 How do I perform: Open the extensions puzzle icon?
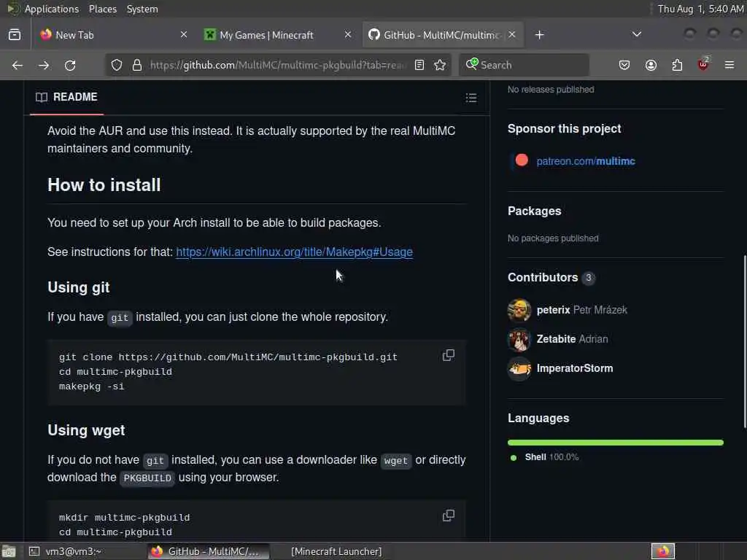click(x=677, y=65)
